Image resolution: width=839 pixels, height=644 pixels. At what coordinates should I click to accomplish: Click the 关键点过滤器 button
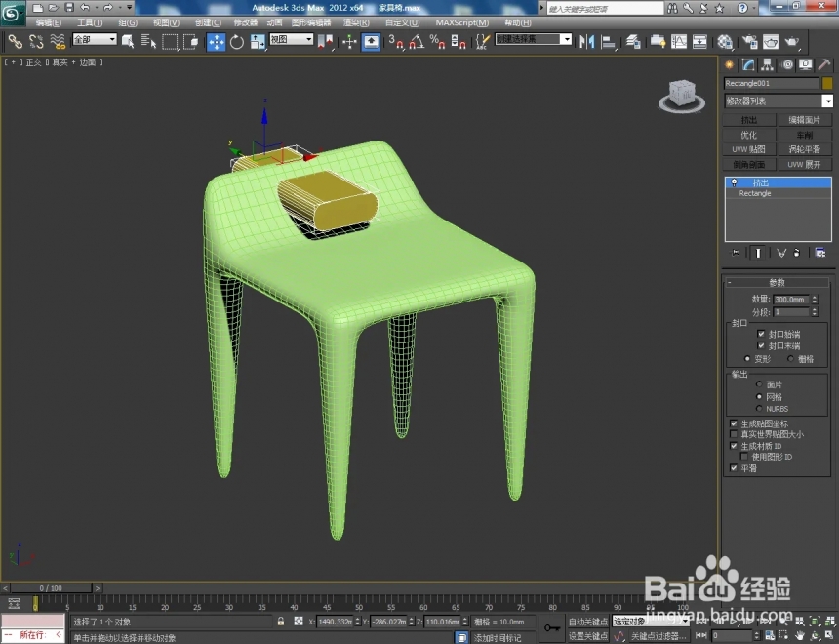click(x=659, y=636)
